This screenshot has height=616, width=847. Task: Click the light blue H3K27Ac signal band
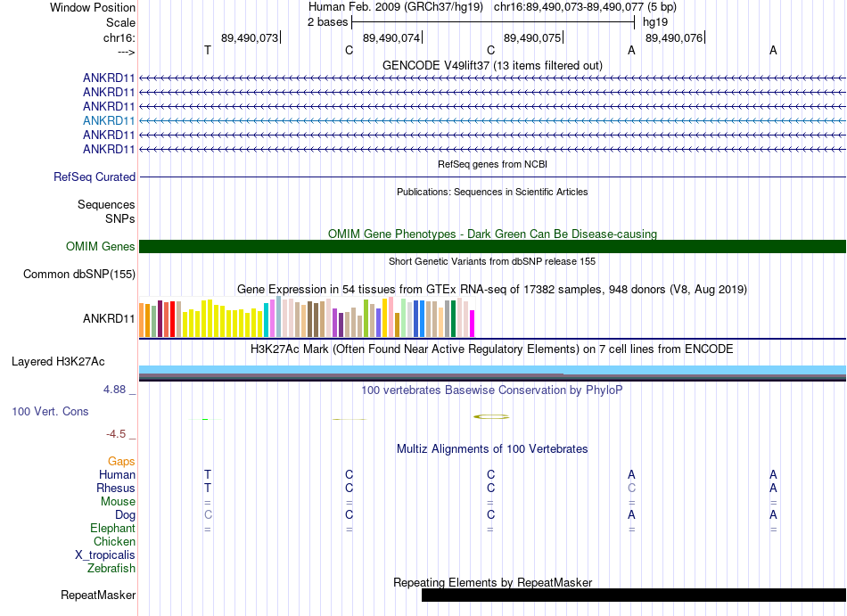coord(492,369)
